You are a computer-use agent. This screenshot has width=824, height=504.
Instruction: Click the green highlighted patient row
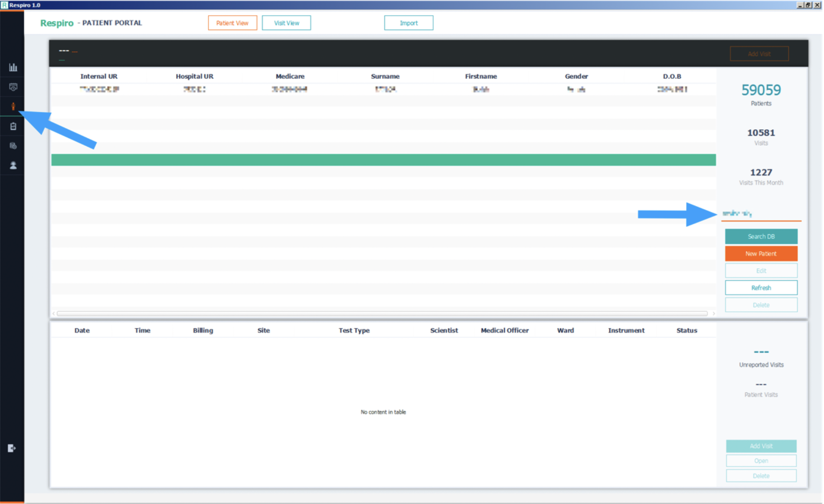coord(383,160)
